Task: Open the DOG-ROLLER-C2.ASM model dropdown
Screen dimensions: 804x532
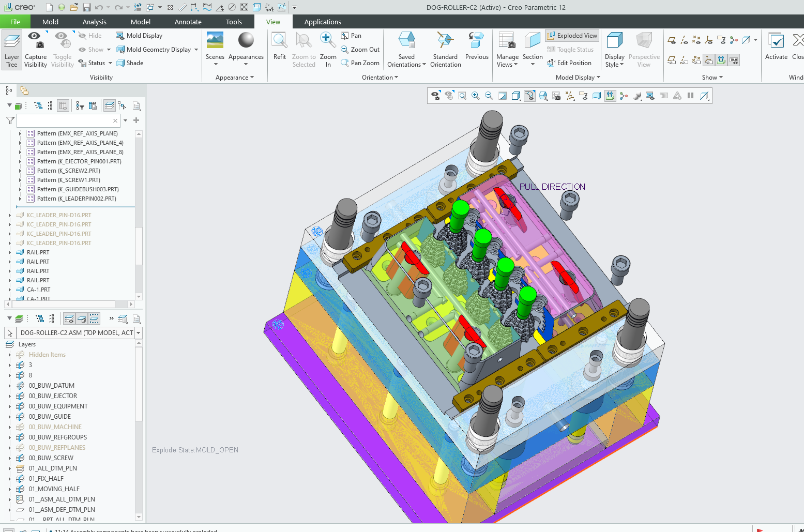Action: point(138,333)
